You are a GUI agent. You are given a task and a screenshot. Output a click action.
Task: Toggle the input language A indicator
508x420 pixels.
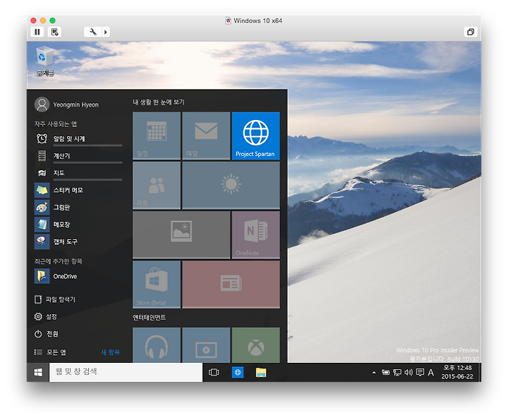coord(430,373)
